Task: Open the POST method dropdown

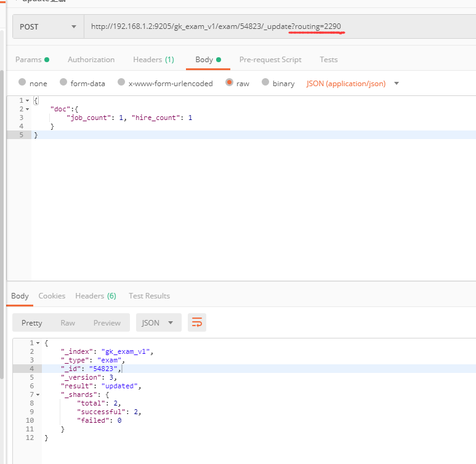Action: (x=48, y=26)
